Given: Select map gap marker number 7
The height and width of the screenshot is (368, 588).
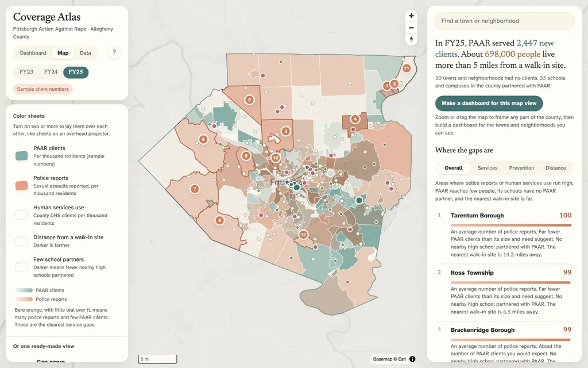Looking at the screenshot, I should click(x=194, y=189).
